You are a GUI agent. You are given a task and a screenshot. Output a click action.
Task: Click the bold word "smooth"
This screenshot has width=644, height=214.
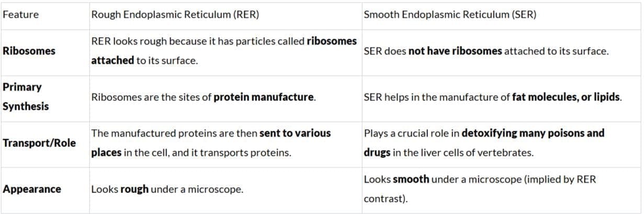(x=411, y=179)
